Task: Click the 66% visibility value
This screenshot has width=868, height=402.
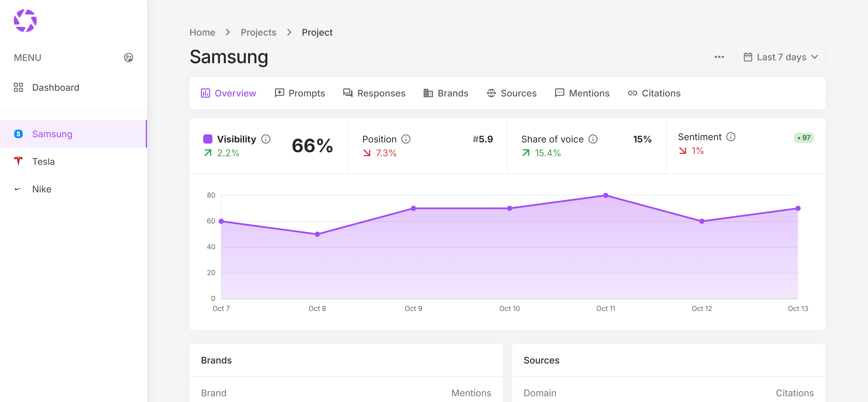Action: [312, 146]
